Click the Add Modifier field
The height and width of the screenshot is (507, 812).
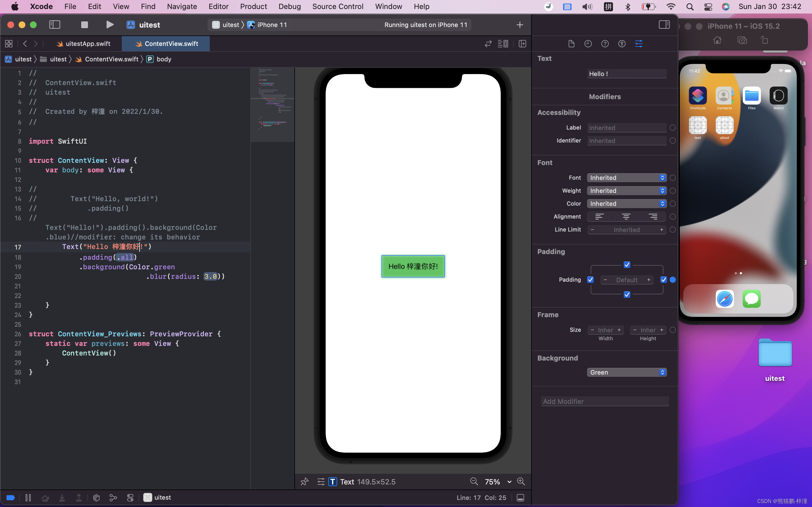(x=604, y=401)
